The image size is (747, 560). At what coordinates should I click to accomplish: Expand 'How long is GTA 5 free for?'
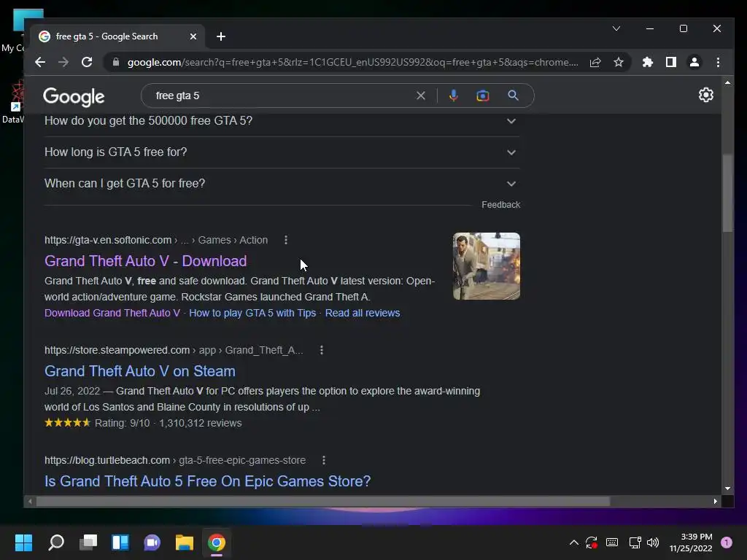coord(282,152)
